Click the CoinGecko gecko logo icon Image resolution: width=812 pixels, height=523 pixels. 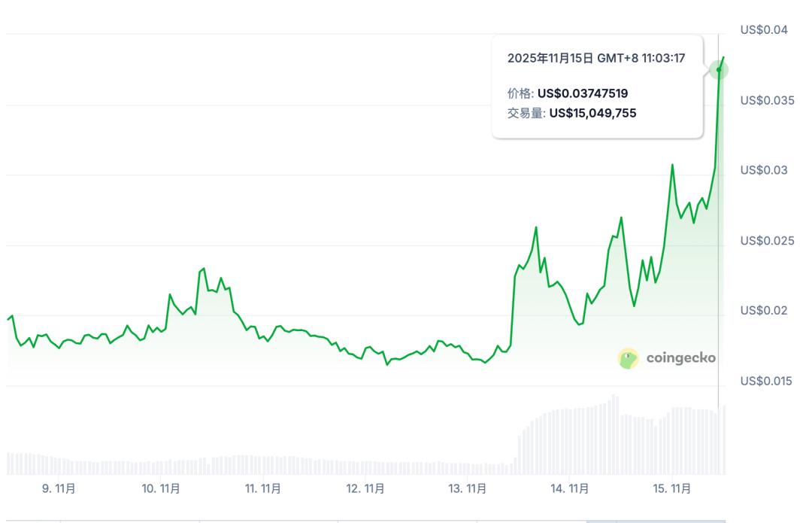tap(629, 358)
